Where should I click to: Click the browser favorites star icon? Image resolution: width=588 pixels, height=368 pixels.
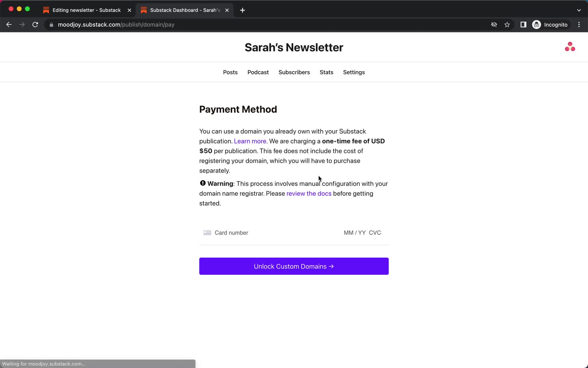click(x=508, y=25)
